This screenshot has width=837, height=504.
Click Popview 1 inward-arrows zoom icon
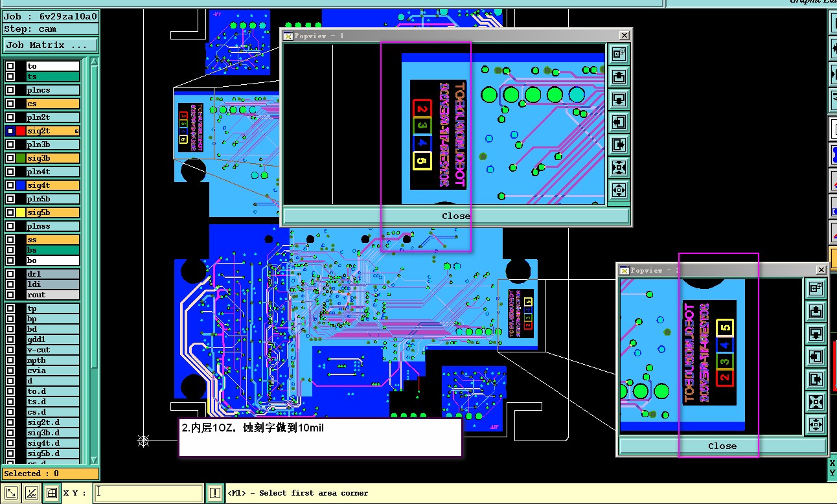click(619, 167)
